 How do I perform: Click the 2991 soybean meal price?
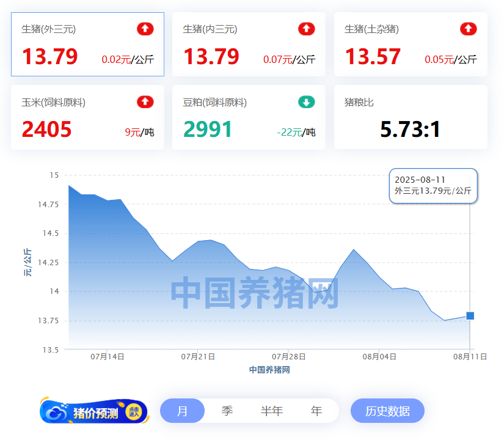coord(208,130)
